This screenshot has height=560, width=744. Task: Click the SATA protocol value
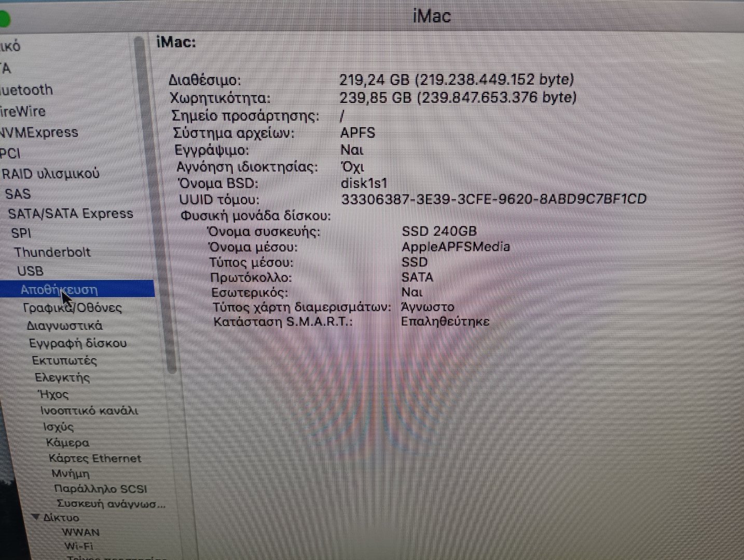point(417,277)
